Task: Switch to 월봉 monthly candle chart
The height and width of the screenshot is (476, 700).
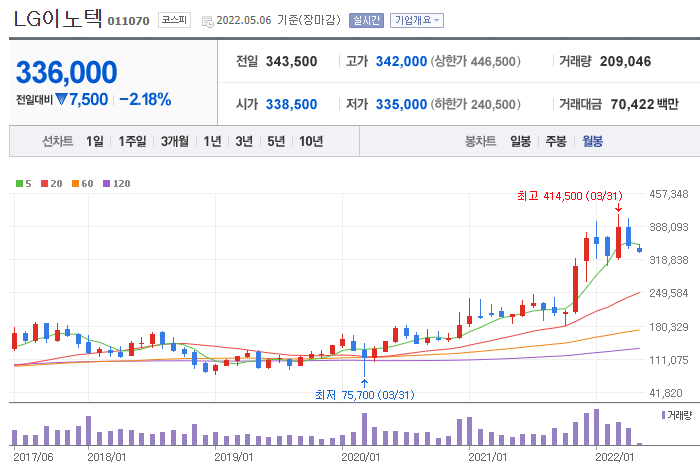Action: coord(592,142)
